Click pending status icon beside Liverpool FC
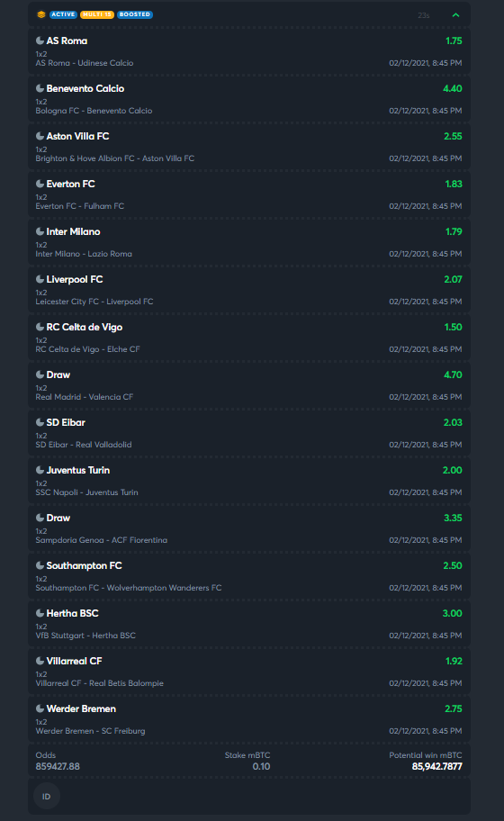The height and width of the screenshot is (821, 504). 40,278
